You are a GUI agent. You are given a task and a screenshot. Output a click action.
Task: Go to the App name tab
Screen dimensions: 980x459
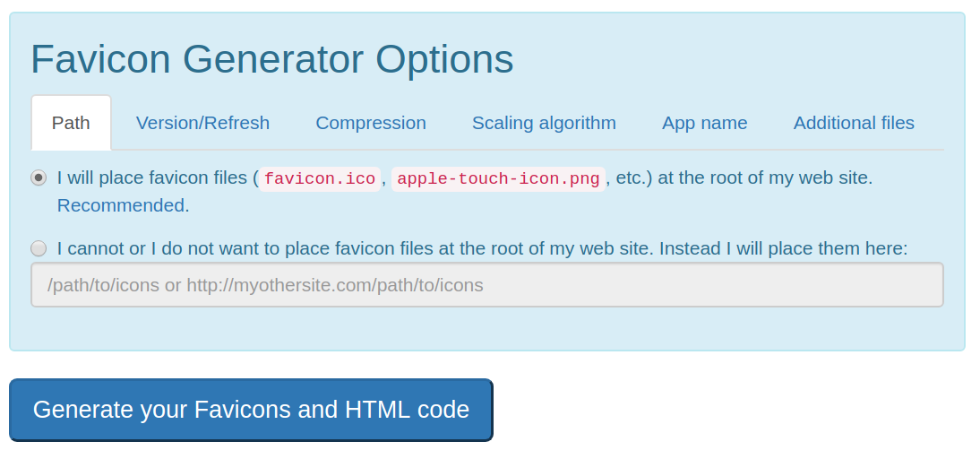point(704,123)
